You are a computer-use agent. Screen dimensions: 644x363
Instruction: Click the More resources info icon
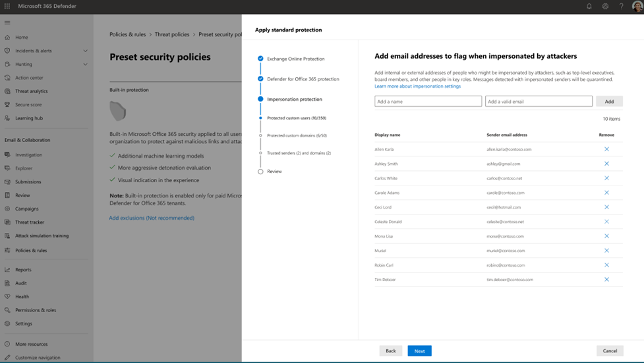[7, 344]
